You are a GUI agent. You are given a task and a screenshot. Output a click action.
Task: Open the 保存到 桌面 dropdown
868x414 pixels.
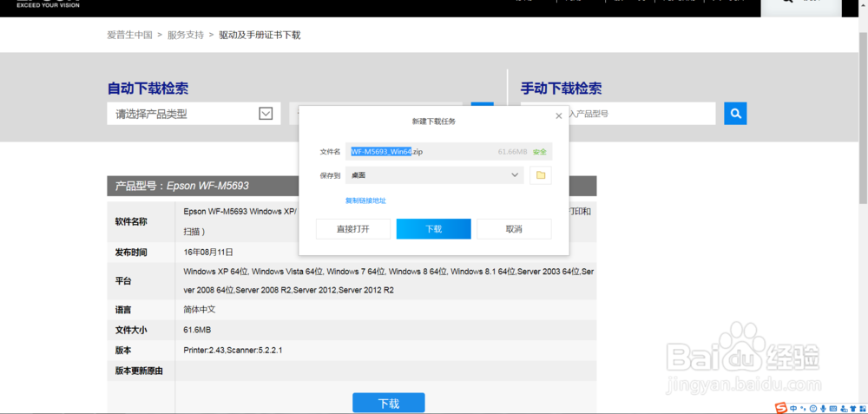coord(435,175)
